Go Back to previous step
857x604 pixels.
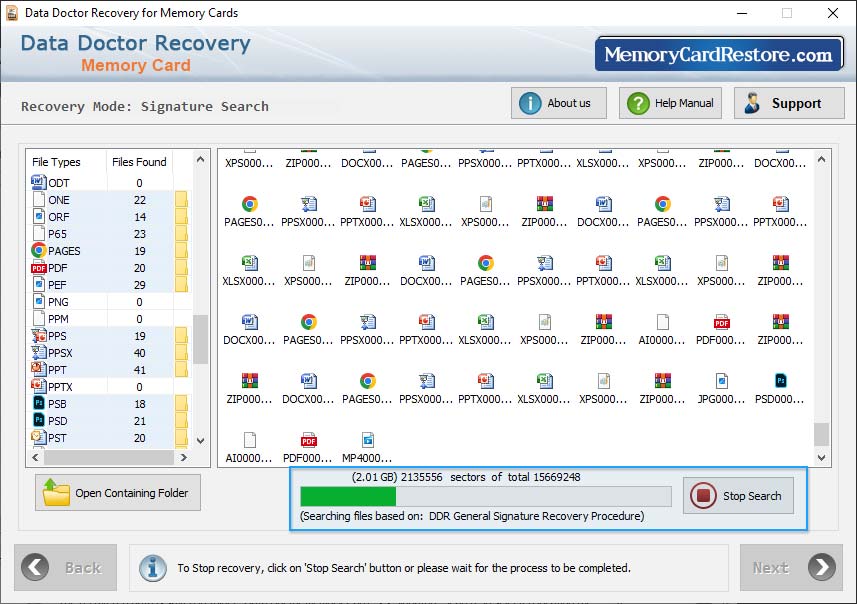66,567
